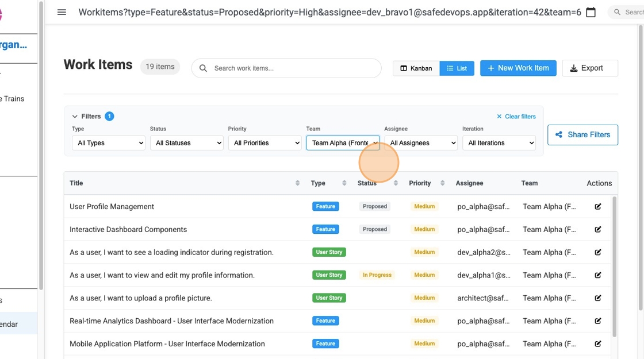This screenshot has width=644, height=359.
Task: Click the New Work Item button
Action: coord(518,68)
